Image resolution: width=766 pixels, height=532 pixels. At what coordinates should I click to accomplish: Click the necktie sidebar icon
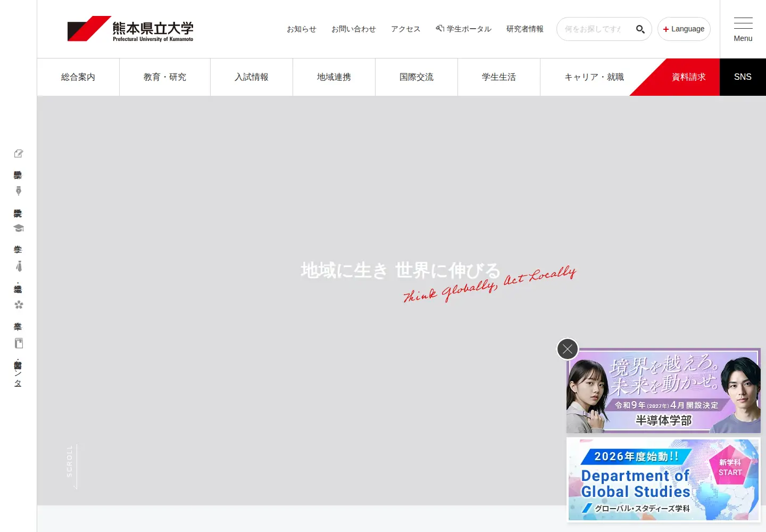click(x=19, y=266)
